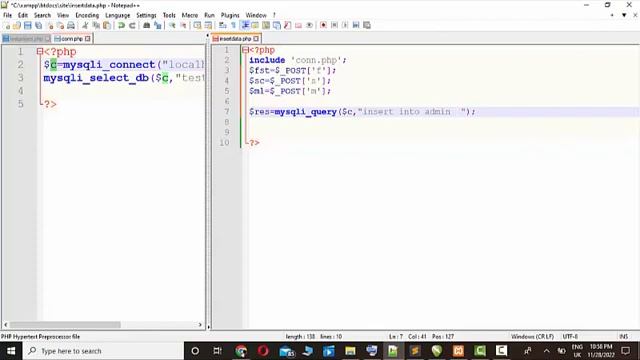Click the UTF-8 encoding status field

tap(570, 337)
